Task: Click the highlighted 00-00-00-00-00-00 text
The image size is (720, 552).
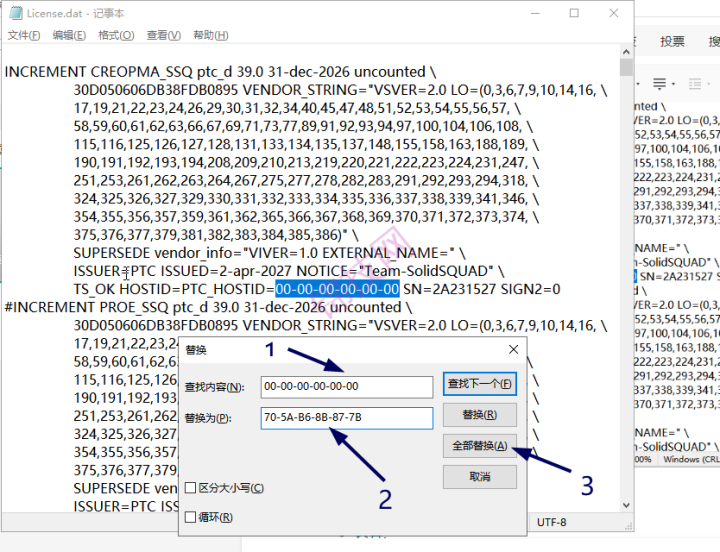Action: click(x=337, y=289)
